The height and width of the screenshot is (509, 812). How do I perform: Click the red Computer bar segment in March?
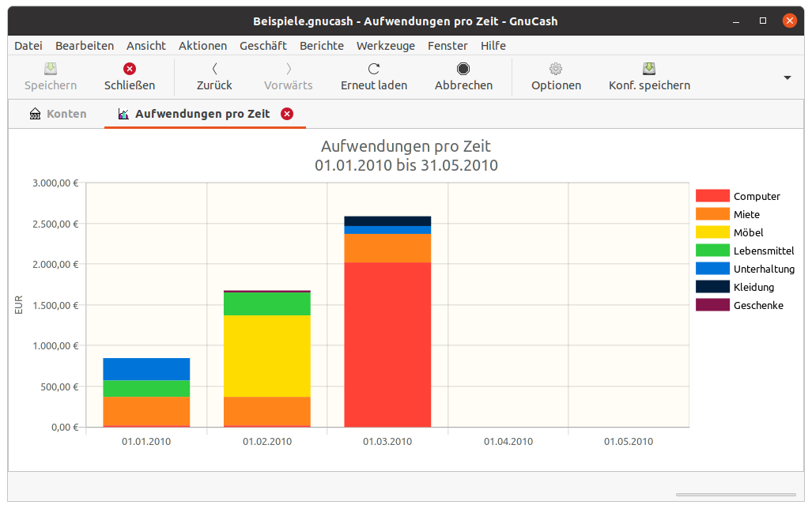pos(387,344)
